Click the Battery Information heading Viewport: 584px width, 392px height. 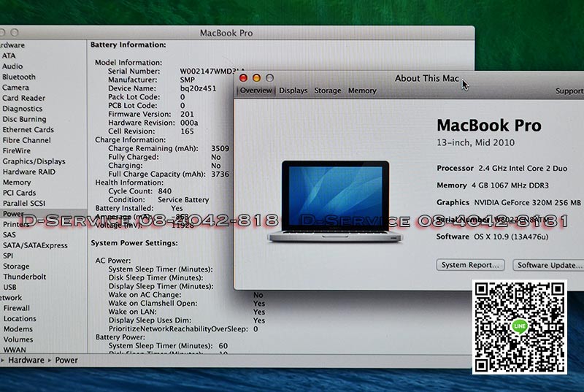point(128,45)
